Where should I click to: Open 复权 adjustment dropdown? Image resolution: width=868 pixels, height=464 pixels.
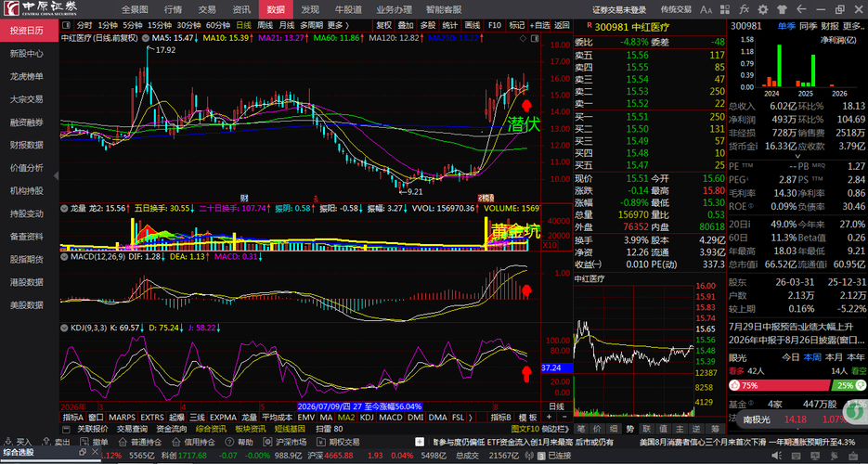pyautogui.click(x=383, y=25)
